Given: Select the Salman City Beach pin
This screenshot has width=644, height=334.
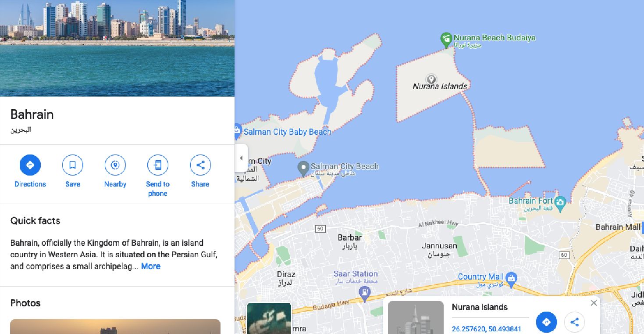Looking at the screenshot, I should click(x=303, y=169).
